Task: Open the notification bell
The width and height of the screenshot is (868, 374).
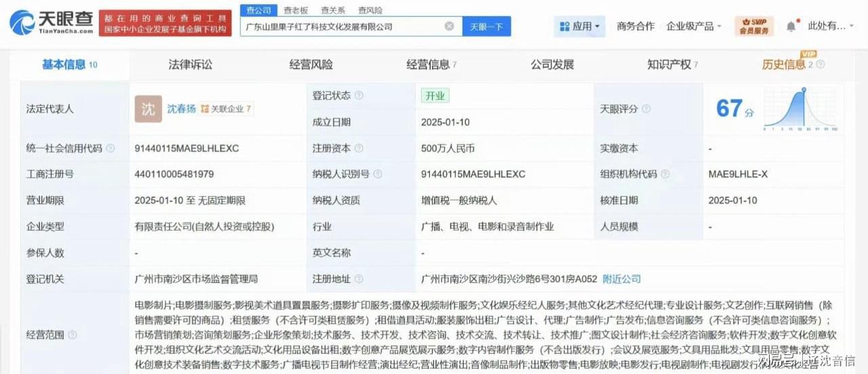Action: pyautogui.click(x=791, y=26)
